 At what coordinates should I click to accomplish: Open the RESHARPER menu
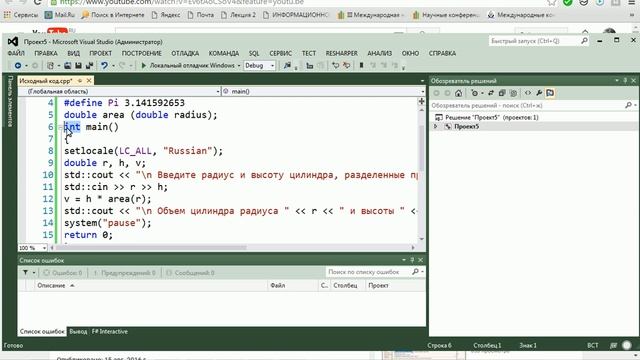tap(342, 53)
